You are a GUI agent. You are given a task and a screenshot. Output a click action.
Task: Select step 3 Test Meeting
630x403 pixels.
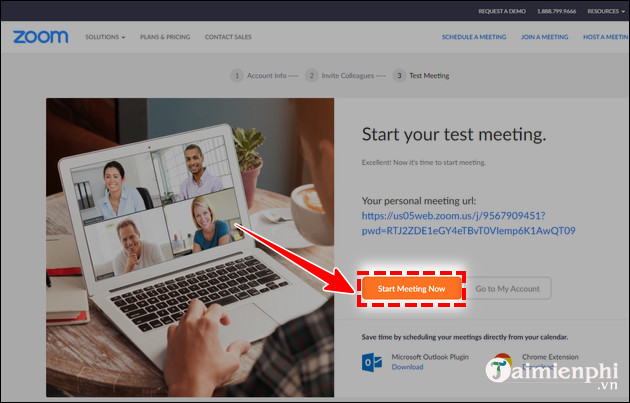[421, 76]
